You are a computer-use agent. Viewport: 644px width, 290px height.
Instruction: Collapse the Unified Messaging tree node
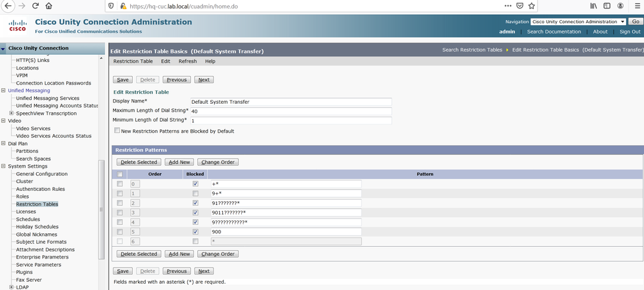coord(4,90)
